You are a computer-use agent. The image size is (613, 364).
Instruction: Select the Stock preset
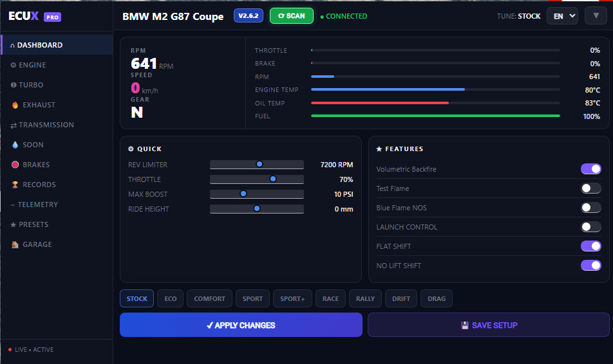click(137, 298)
